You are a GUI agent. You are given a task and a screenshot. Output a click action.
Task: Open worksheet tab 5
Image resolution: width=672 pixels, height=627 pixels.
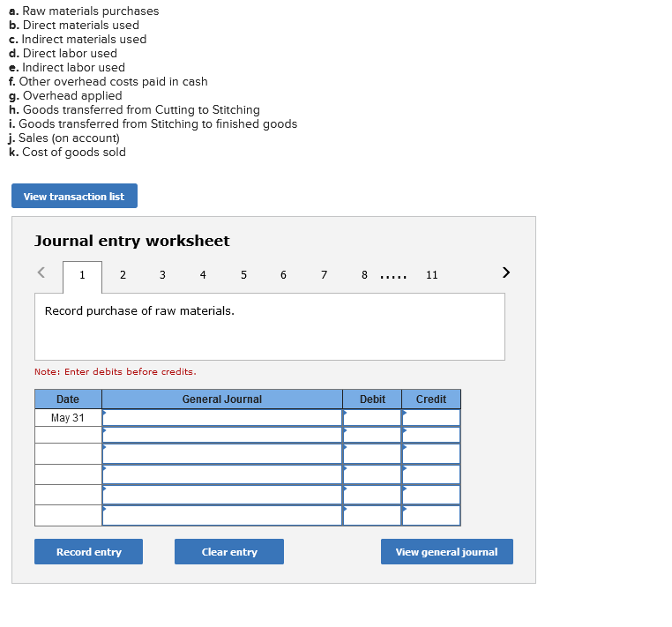(243, 275)
